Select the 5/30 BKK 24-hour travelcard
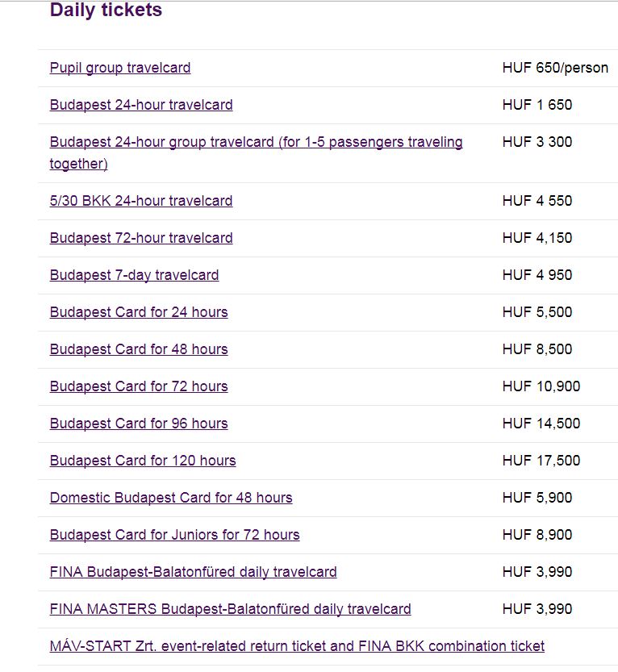 point(141,201)
